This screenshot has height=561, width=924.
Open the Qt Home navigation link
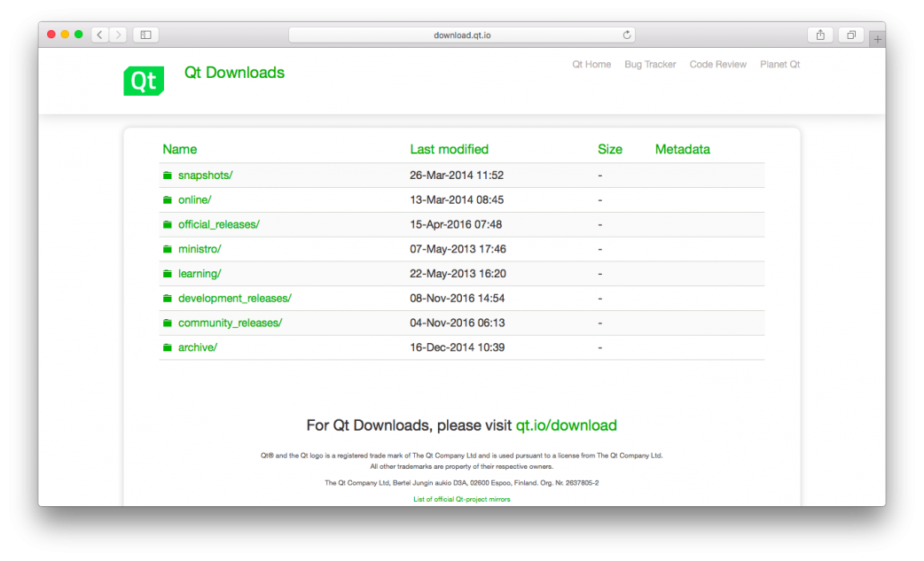pos(591,65)
